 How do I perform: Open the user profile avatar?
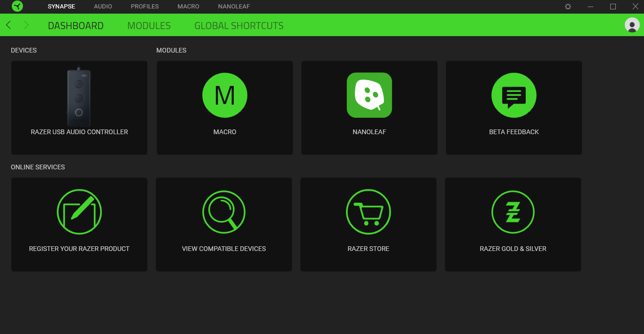pos(632,25)
